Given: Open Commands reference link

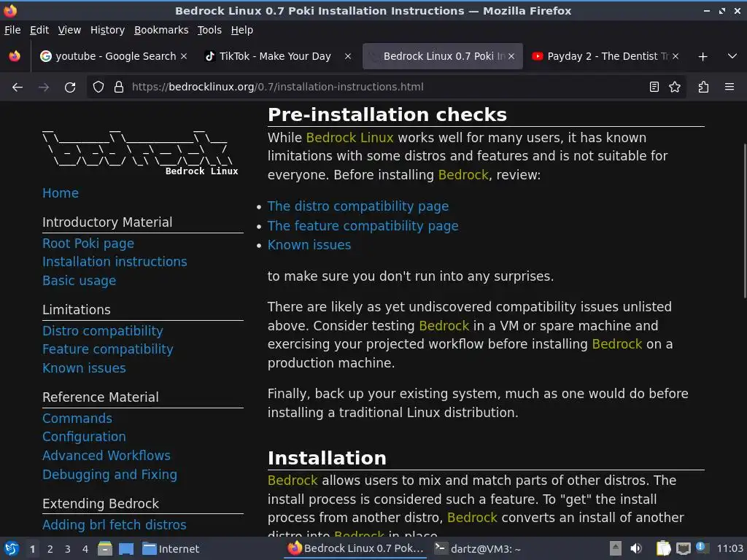Looking at the screenshot, I should click(77, 418).
